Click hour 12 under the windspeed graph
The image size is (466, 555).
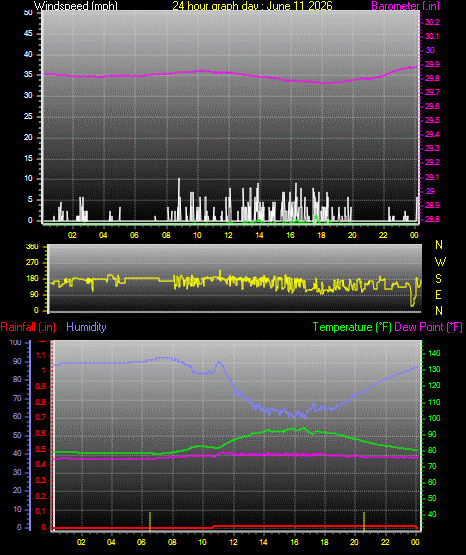(x=228, y=235)
